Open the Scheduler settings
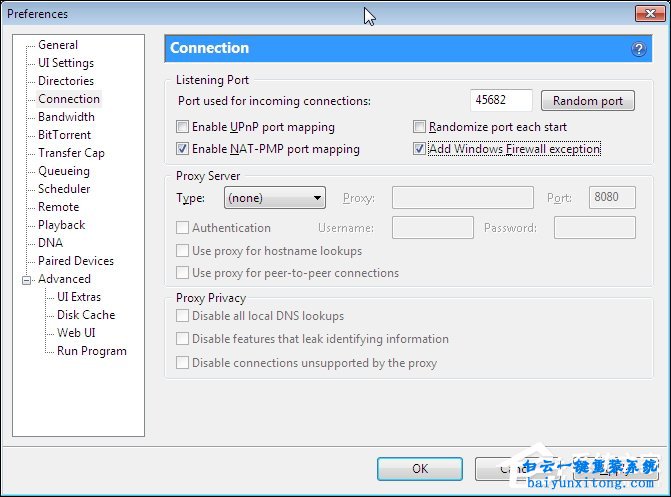Screen dimensions: 671x497 click(64, 189)
